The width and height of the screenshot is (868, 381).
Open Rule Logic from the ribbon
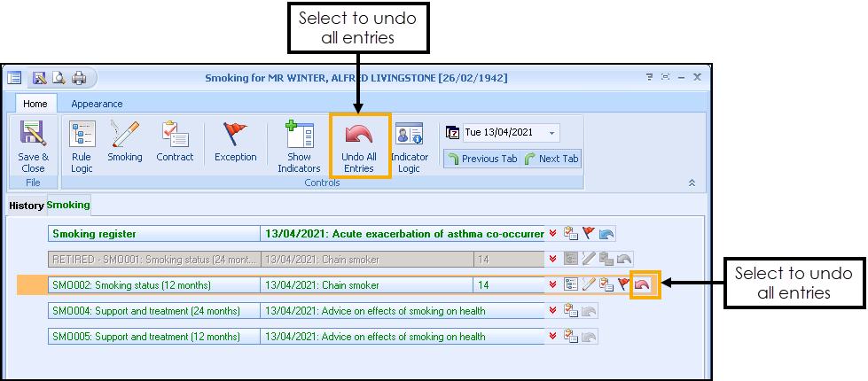[x=82, y=146]
